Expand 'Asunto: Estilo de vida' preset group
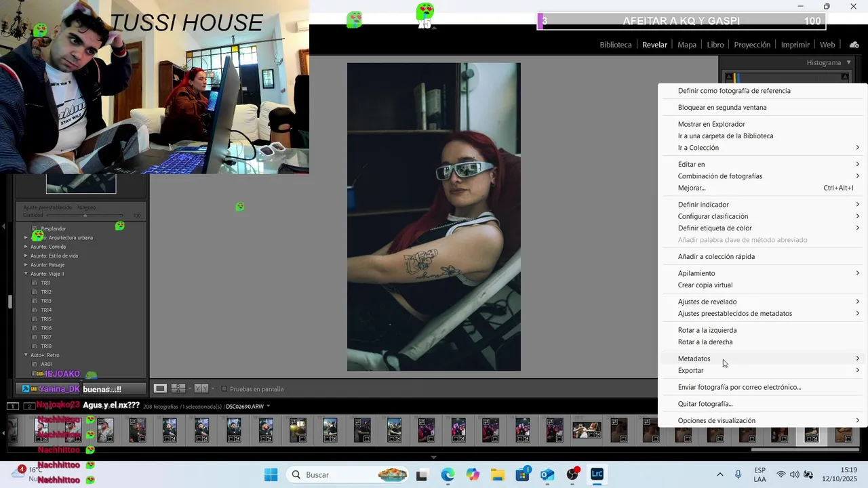 26,256
